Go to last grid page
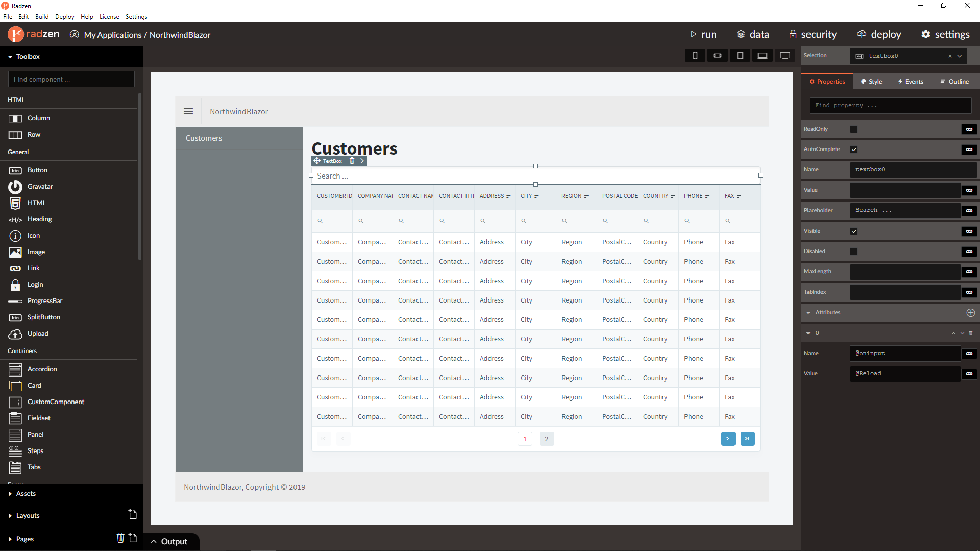Viewport: 980px width, 551px height. coord(747,439)
